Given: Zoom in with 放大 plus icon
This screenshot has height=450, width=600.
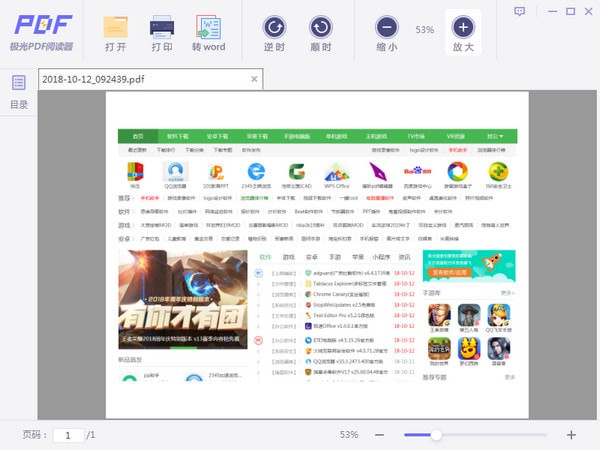Looking at the screenshot, I should coord(463,27).
